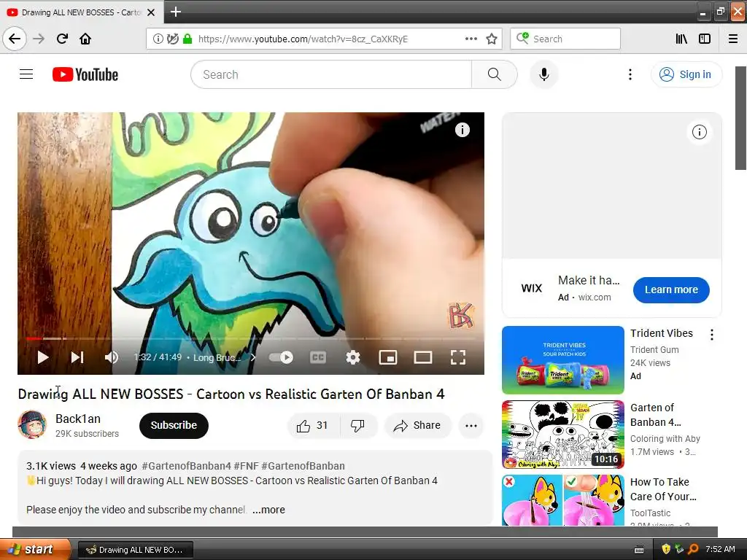This screenshot has height=560, width=747.
Task: Click the browser toolbar Search field
Action: (x=565, y=39)
